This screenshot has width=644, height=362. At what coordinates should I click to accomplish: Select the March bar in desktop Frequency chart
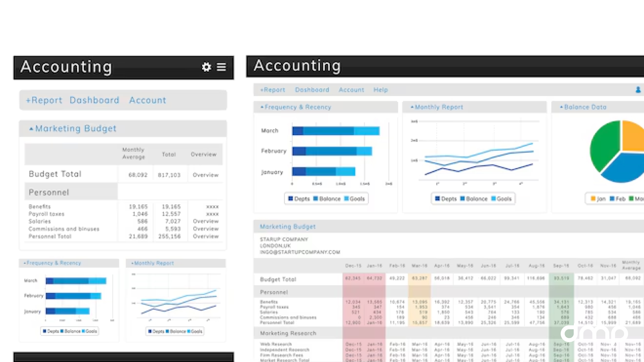coord(335,131)
